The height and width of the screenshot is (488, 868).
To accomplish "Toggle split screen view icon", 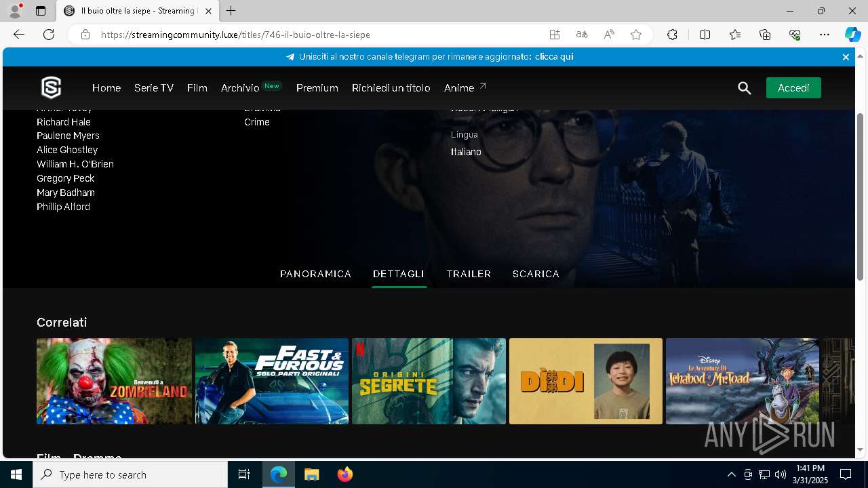I will click(x=705, y=35).
